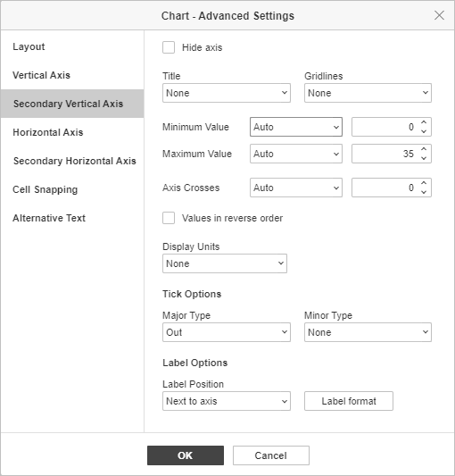
Task: Switch to the Vertical Axis tab
Action: tap(72, 75)
